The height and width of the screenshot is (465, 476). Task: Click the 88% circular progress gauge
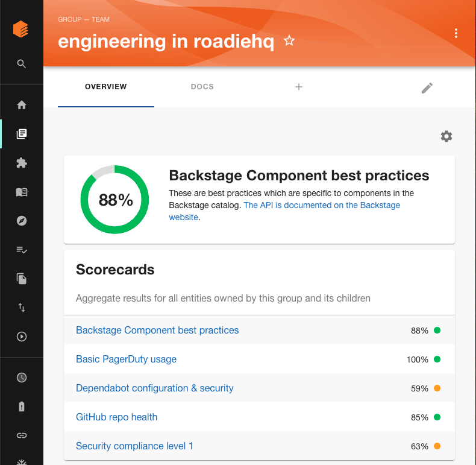coord(114,200)
